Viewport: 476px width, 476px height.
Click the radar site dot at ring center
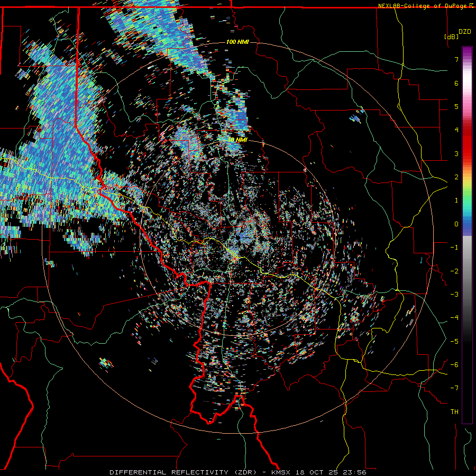239,237
